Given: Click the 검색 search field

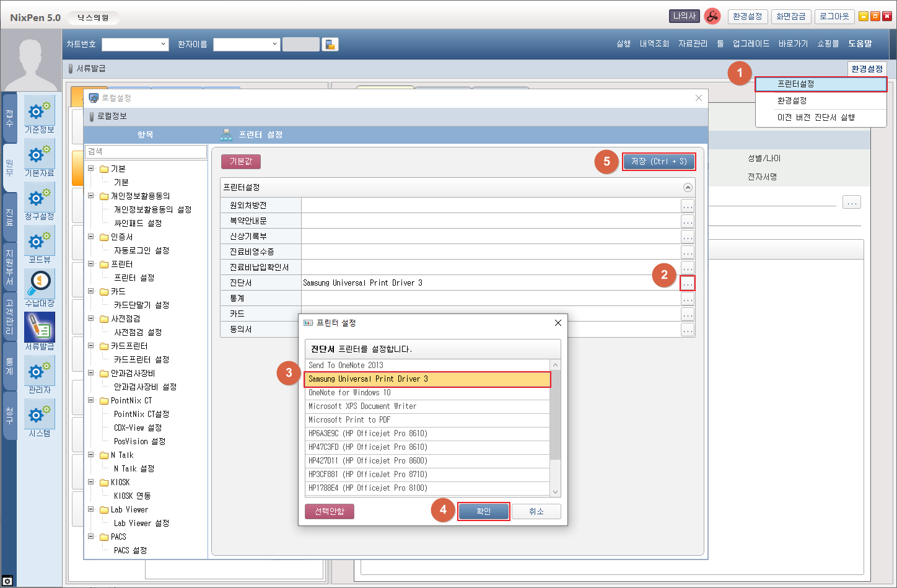Looking at the screenshot, I should [x=146, y=151].
